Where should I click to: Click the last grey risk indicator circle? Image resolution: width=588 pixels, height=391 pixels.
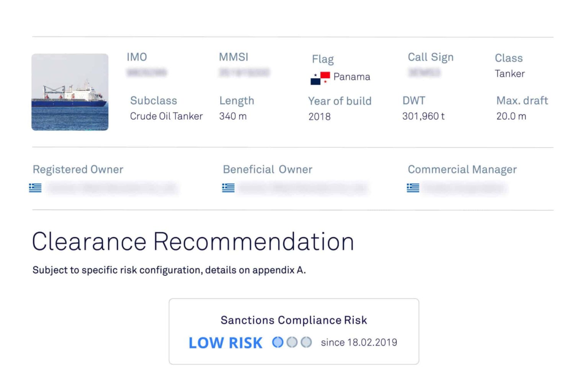point(306,342)
